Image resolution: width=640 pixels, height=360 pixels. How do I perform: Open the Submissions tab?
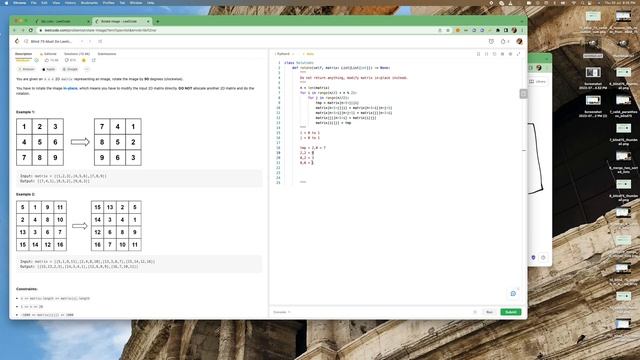point(107,54)
